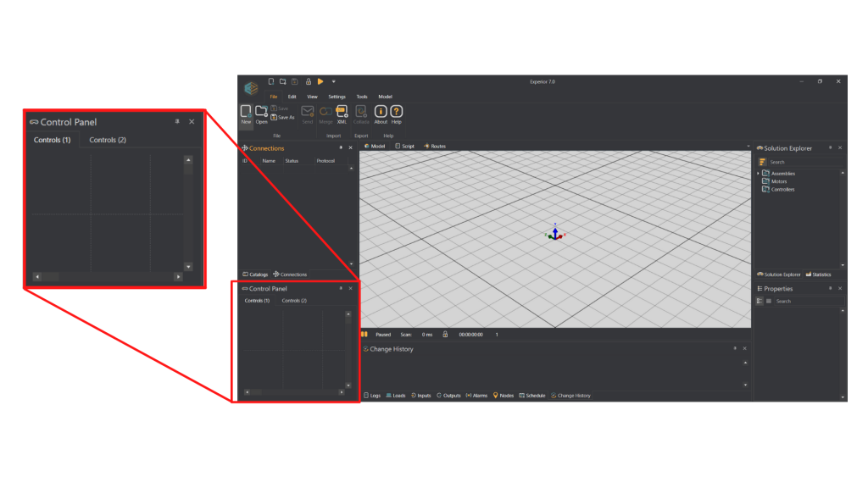Screen dimensions: 868x488
Task: Open the Model ribbon tab
Action: [386, 97]
